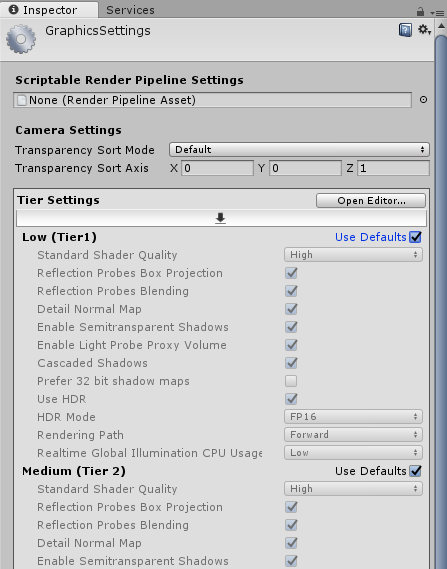Viewport: 447px width, 569px height.
Task: Click the Tier1 Use Defaults blue label
Action: (x=370, y=237)
